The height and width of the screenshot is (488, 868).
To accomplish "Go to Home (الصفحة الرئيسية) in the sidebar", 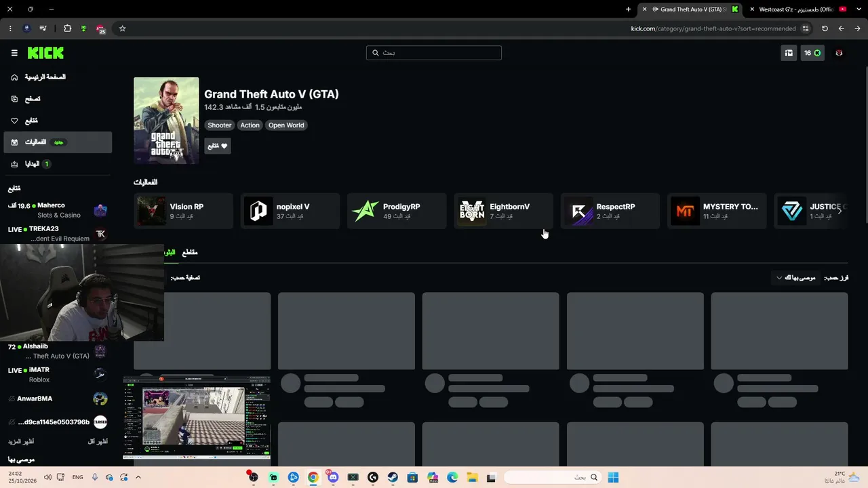I will coord(58,77).
